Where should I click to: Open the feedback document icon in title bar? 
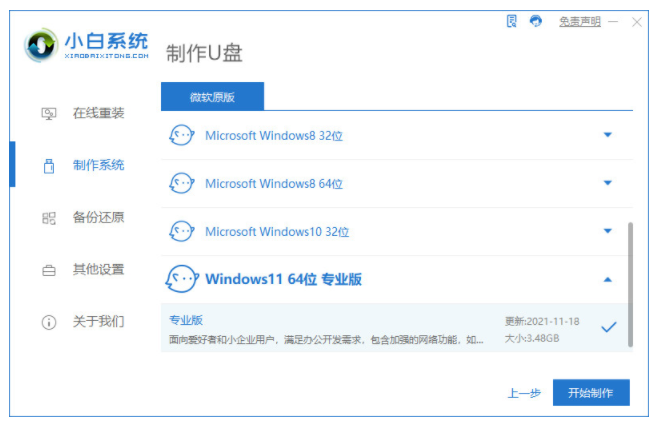[x=512, y=21]
